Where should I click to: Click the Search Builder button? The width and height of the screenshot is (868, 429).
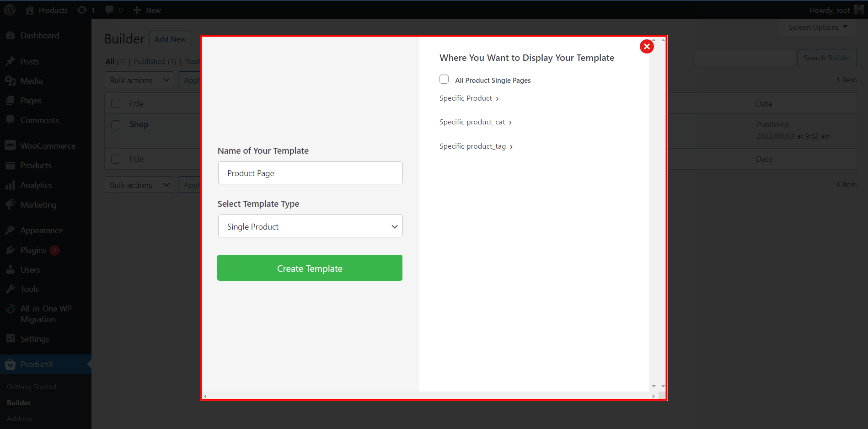point(827,58)
